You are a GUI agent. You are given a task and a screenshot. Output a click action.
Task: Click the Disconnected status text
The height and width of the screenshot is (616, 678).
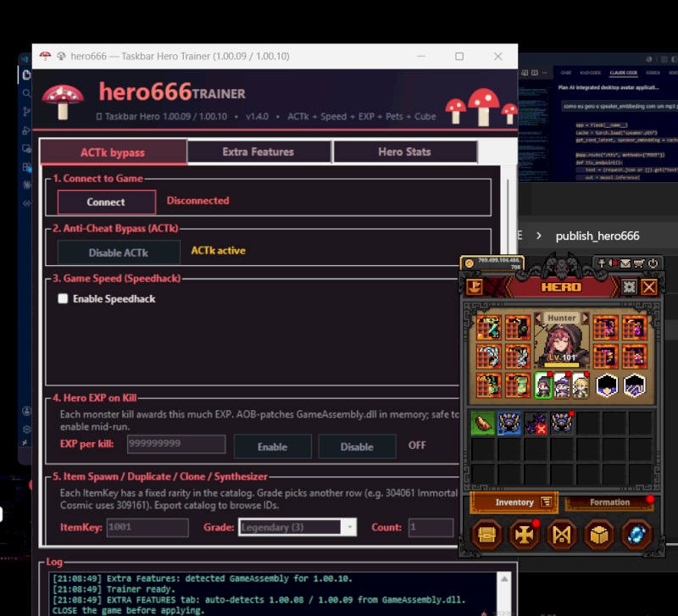point(198,201)
